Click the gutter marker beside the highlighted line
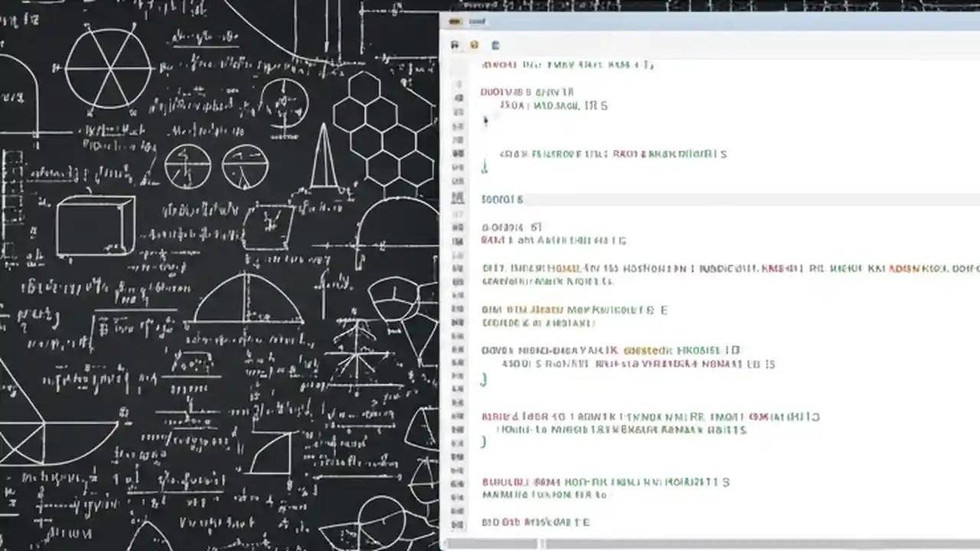980x551 pixels. [458, 199]
